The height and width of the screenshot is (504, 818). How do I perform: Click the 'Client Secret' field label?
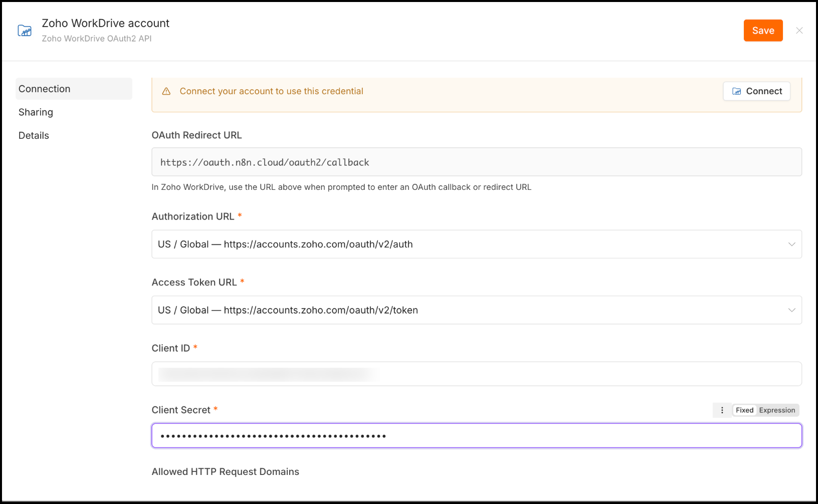[181, 410]
